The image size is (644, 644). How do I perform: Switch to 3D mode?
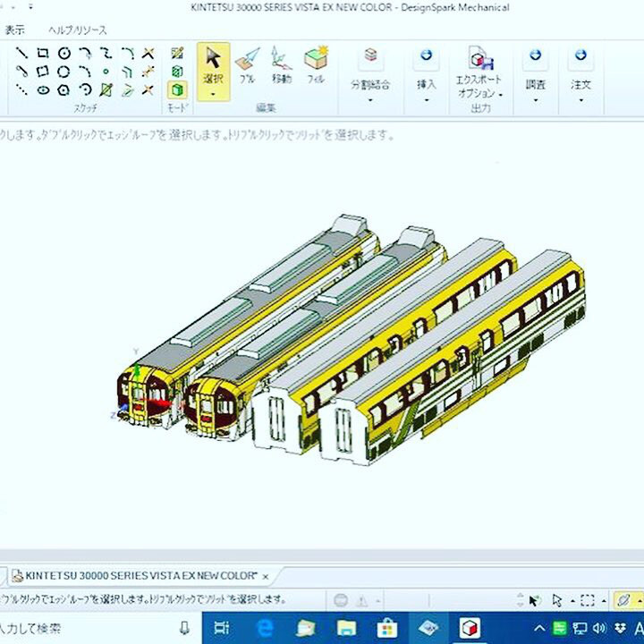tap(177, 89)
